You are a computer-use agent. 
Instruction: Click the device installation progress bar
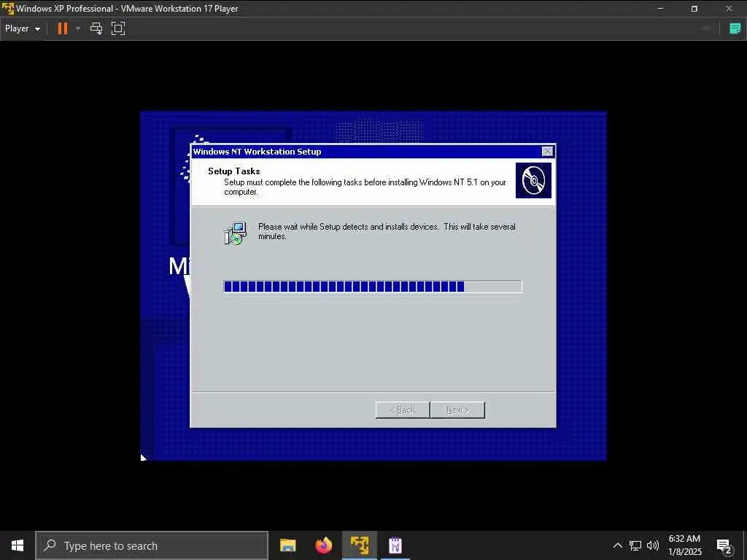373,286
